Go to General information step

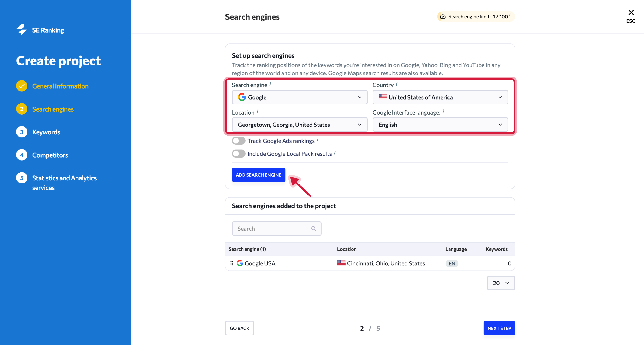pyautogui.click(x=60, y=86)
